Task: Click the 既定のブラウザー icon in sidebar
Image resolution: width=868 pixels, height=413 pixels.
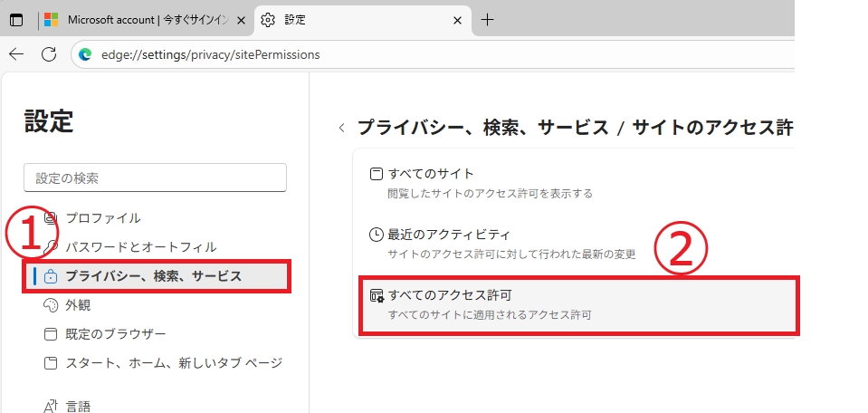Action: 51,334
